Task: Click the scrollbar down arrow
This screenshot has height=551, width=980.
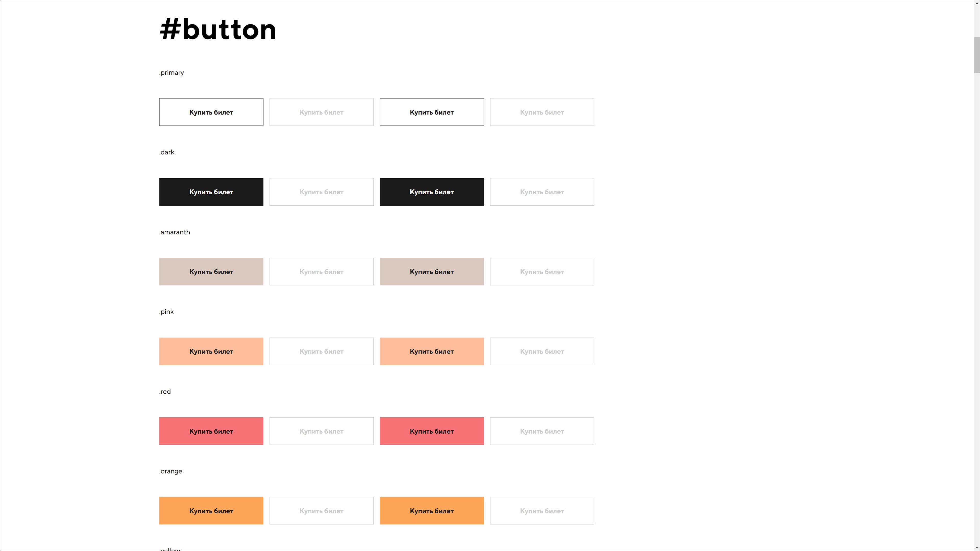Action: point(977,548)
